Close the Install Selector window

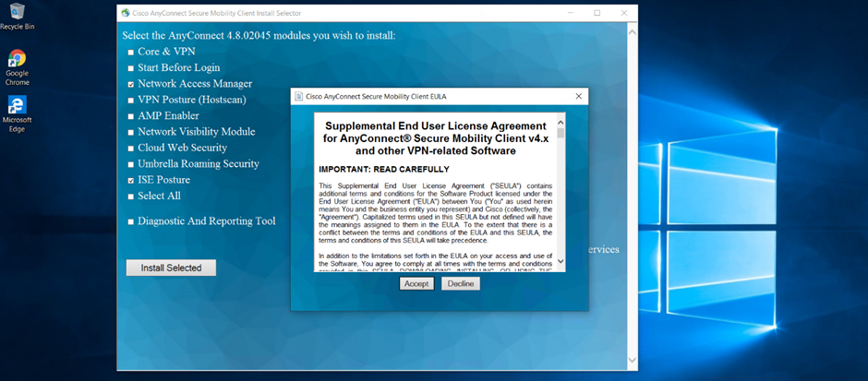point(624,13)
